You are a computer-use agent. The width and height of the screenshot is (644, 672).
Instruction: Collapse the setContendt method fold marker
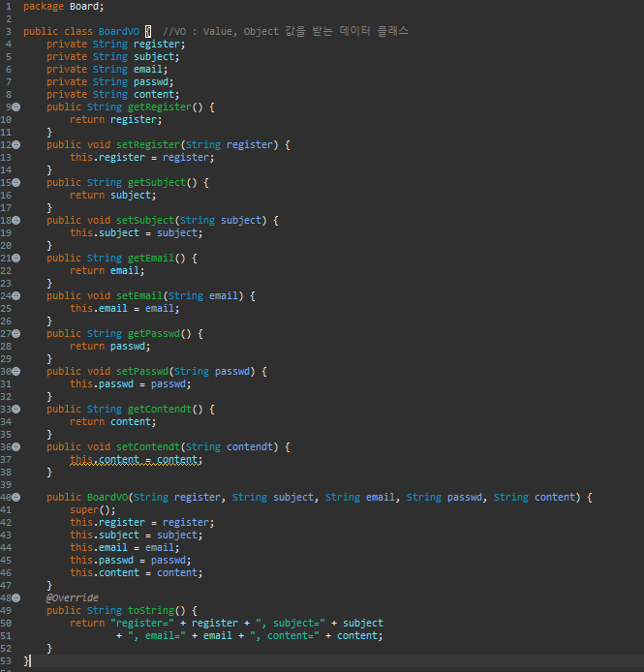(x=16, y=447)
